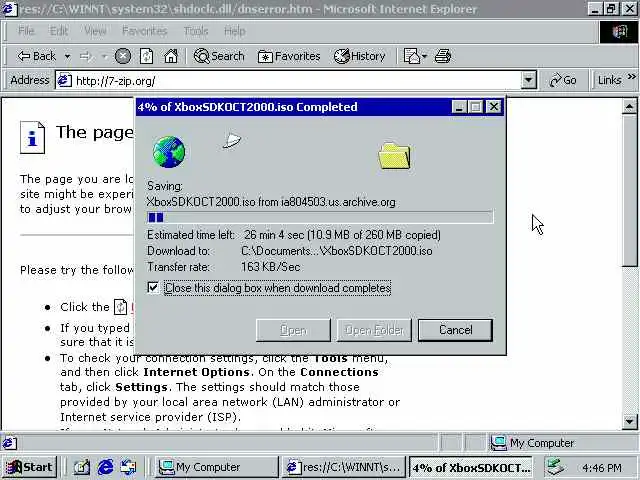Click the Windows logo throbber icon
Image resolution: width=640 pixels, height=480 pixels.
pos(619,31)
